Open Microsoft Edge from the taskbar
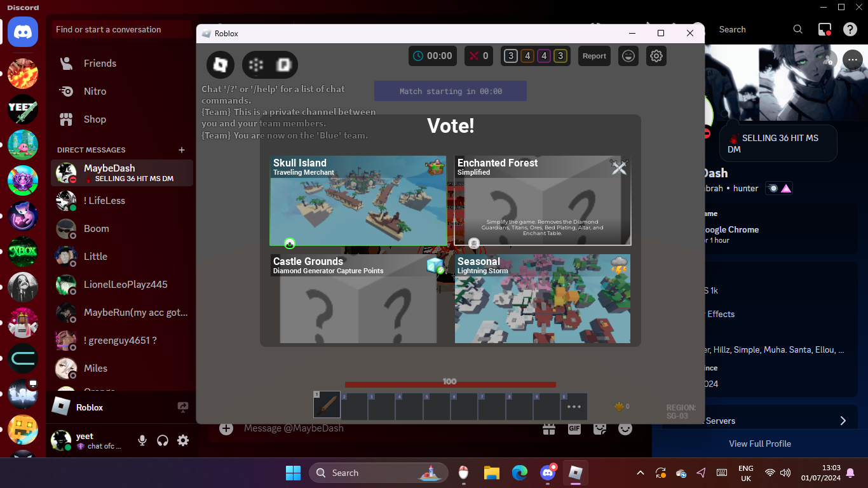The height and width of the screenshot is (488, 868). (x=520, y=473)
